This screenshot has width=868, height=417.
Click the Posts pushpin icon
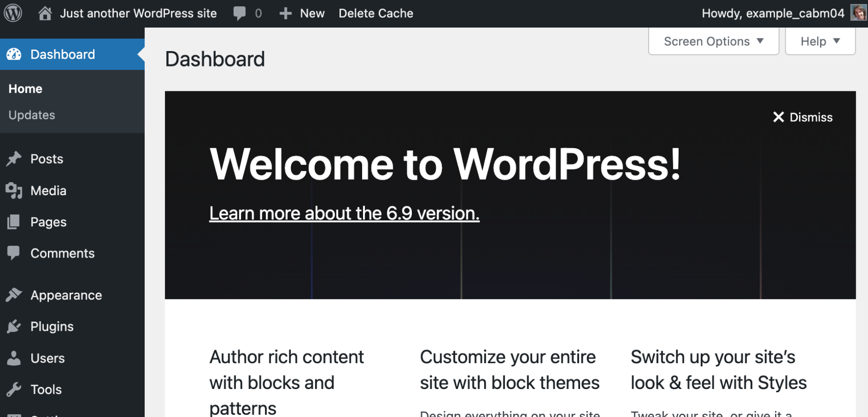(x=14, y=159)
